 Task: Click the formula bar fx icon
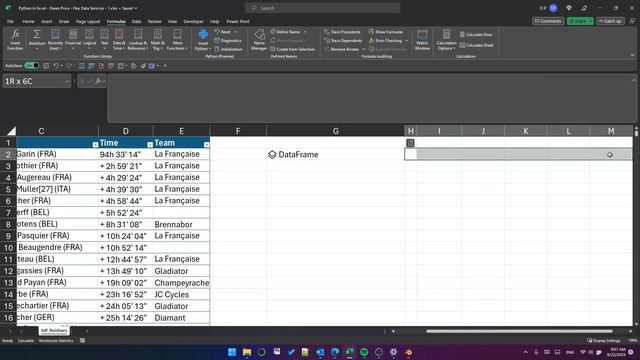click(98, 81)
